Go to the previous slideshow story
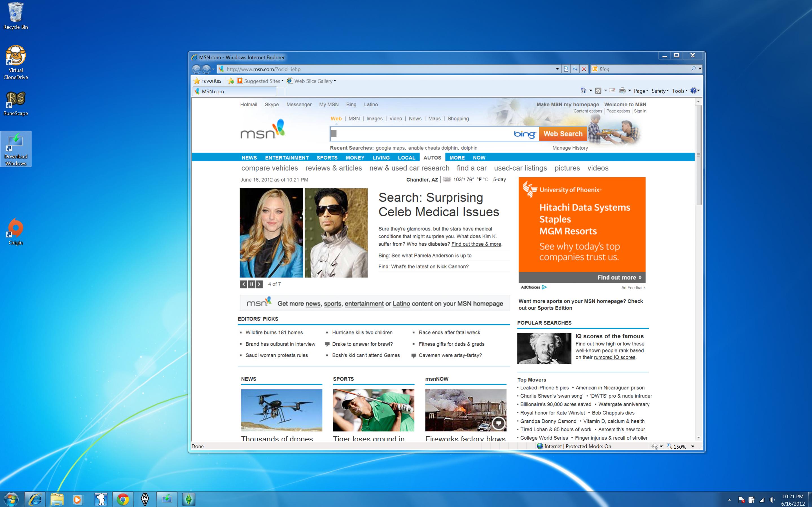812x507 pixels. tap(244, 284)
